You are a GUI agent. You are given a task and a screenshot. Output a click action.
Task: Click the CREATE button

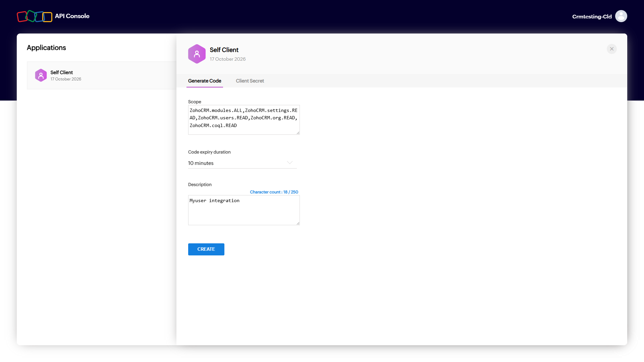pos(206,249)
